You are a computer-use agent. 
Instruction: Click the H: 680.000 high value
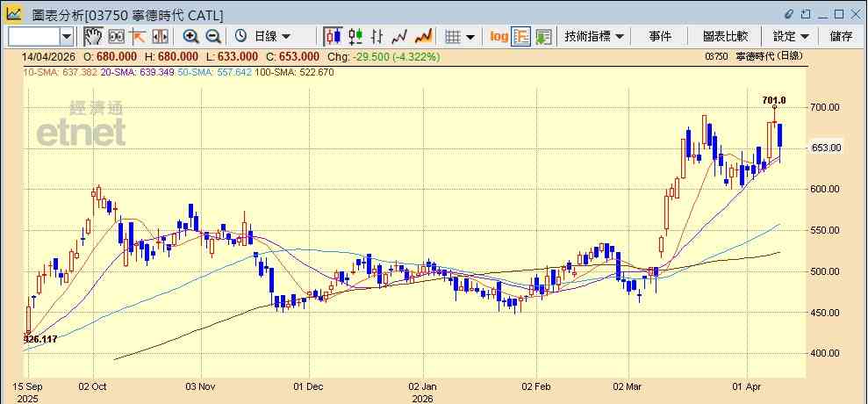(171, 56)
